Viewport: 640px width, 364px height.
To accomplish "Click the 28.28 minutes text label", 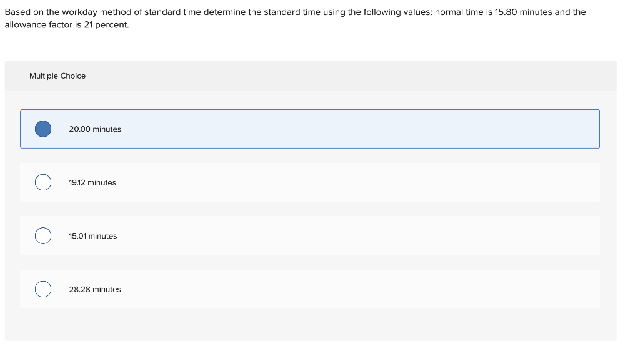I will [x=95, y=289].
